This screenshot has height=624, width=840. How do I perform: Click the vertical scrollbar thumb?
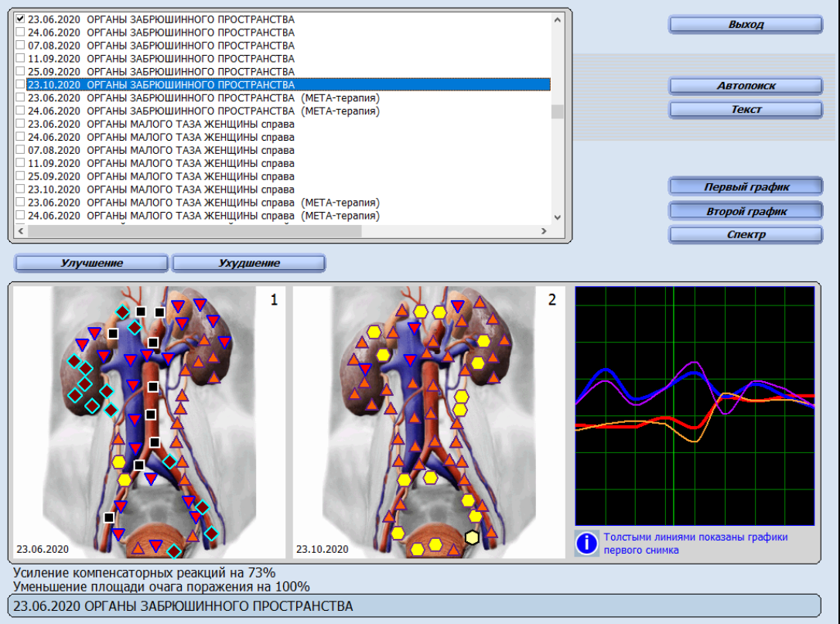click(x=557, y=111)
